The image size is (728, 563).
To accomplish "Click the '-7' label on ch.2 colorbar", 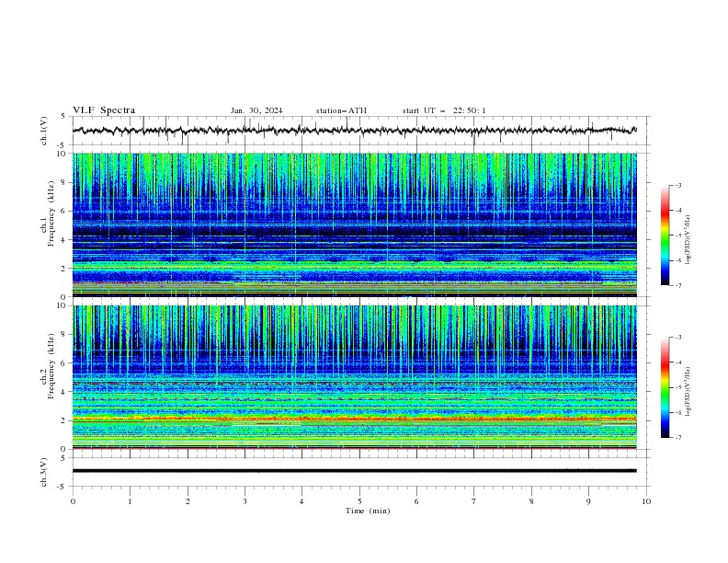I will 678,438.
